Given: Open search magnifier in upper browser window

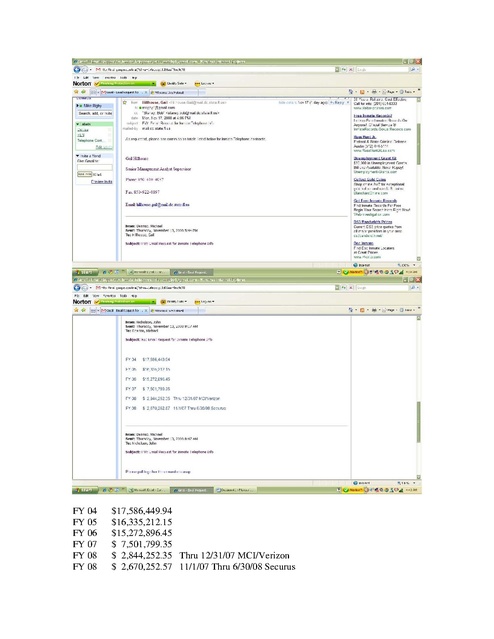Looking at the screenshot, I should [x=412, y=70].
